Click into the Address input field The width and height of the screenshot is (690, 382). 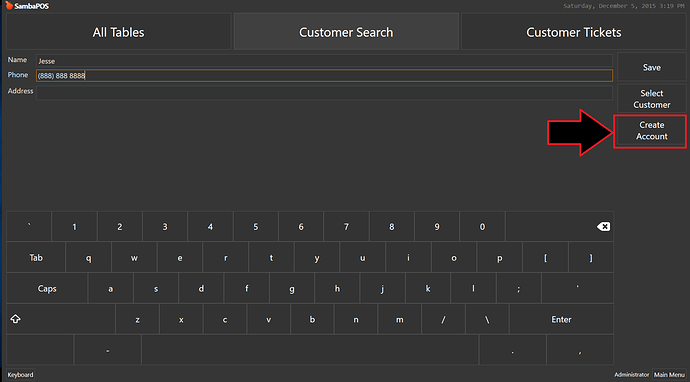point(324,92)
